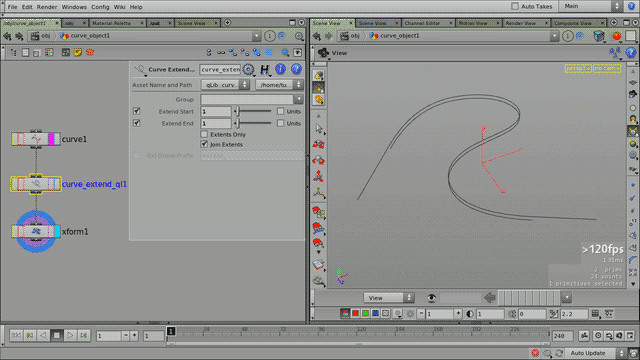Enable Units for Extend End
640x360 pixels.
[x=280, y=123]
